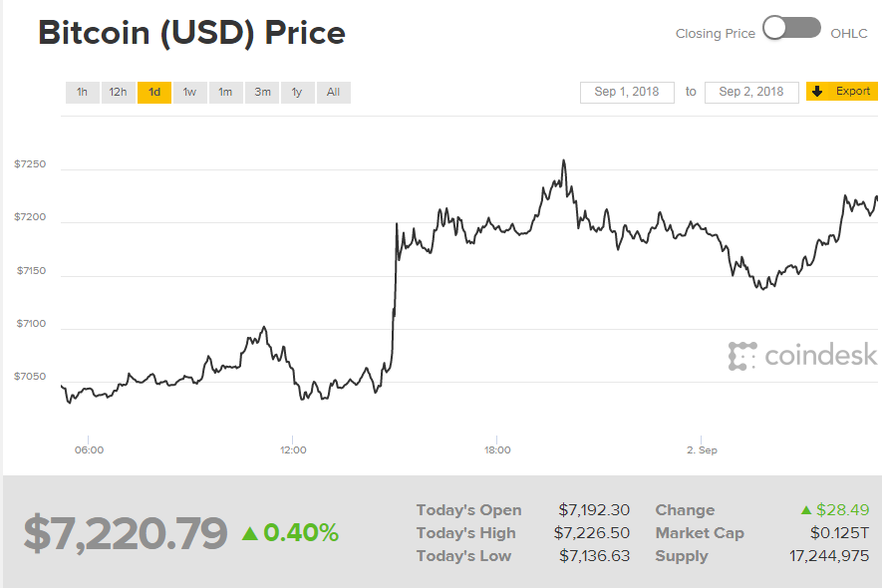Switch chart to 1m range

(x=225, y=93)
